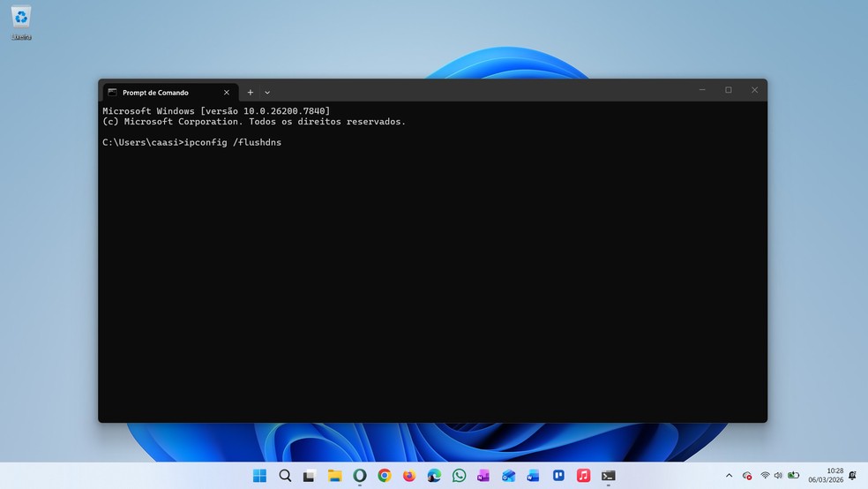Select the Prompt de Comando tab

pyautogui.click(x=170, y=93)
